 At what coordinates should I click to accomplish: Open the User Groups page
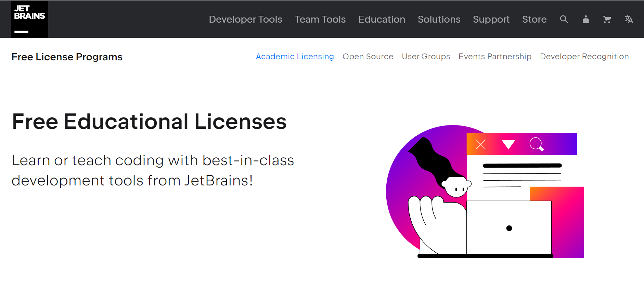point(426,57)
